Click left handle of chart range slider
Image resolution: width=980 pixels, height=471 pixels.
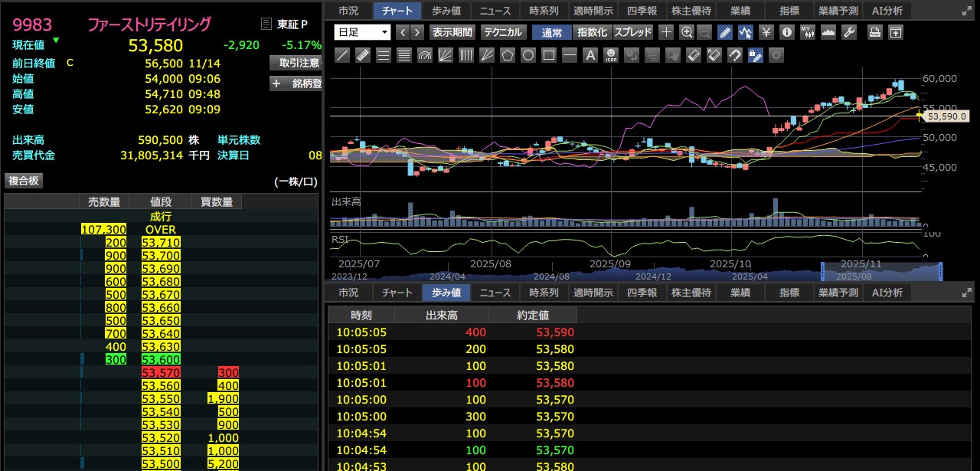tap(823, 271)
